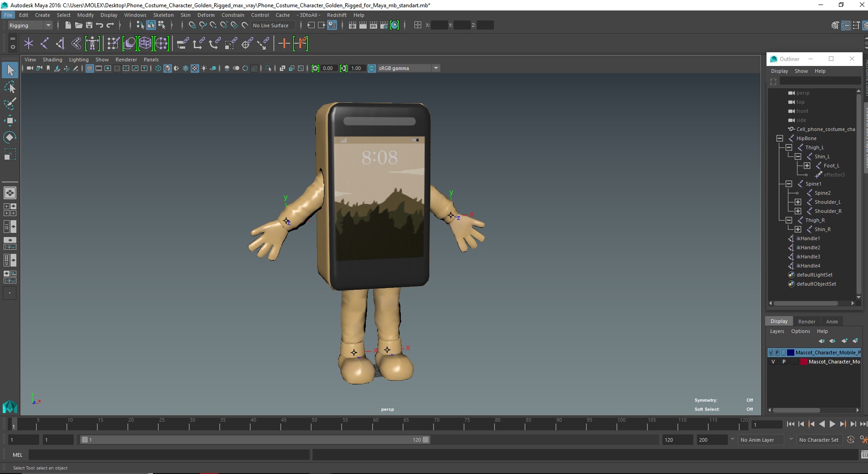This screenshot has height=474, width=868.
Task: Activate the Paint selection tool
Action: (10, 104)
